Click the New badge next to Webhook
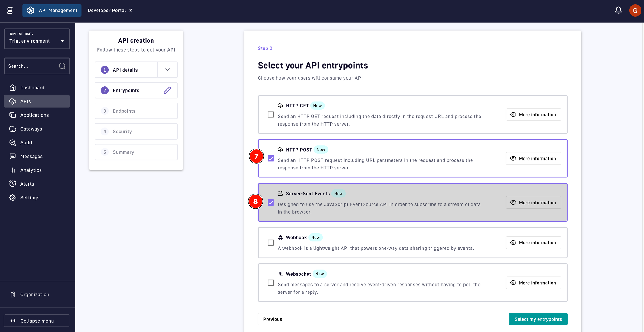 pos(315,237)
